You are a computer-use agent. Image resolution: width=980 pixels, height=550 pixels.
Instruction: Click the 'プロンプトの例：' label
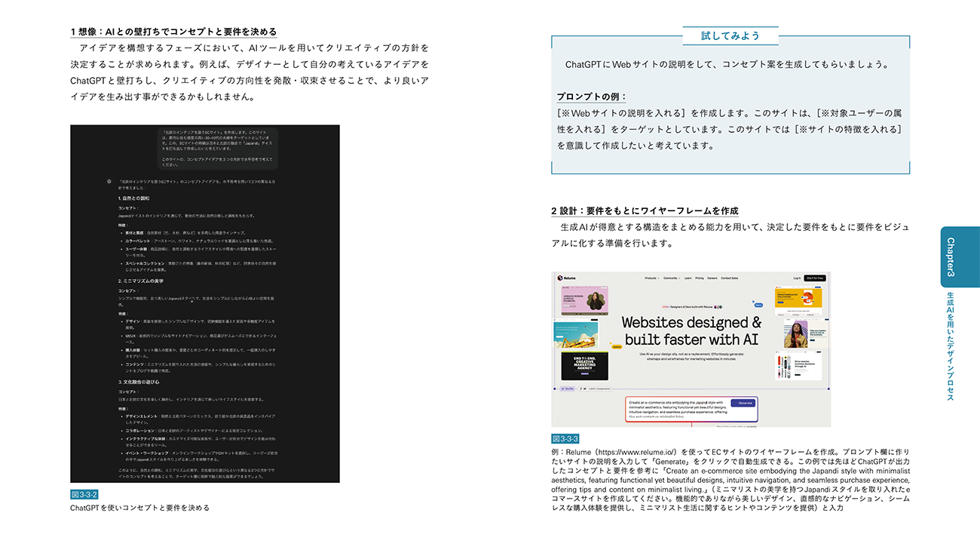[592, 97]
